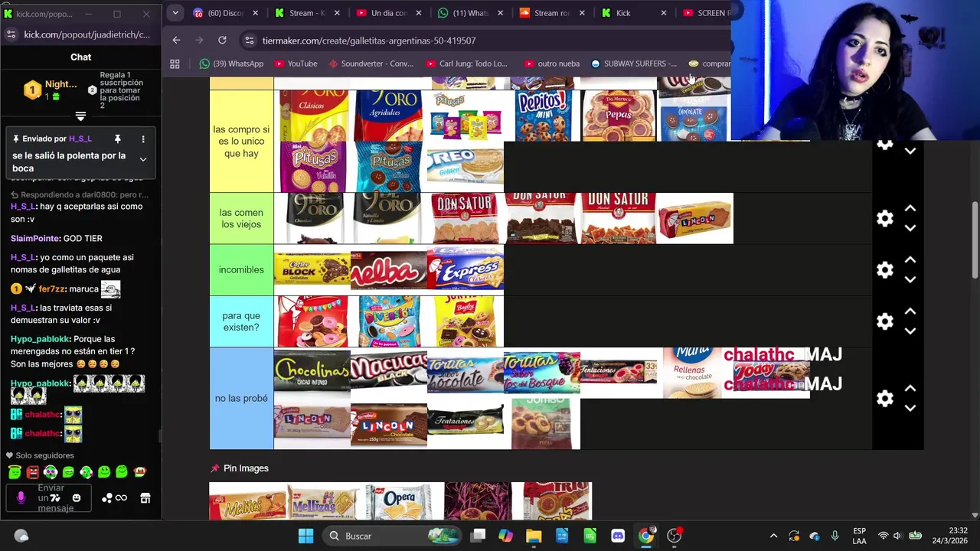Open settings gear for 'para que existen?' tier
This screenshot has width=980, height=551.
885,321
